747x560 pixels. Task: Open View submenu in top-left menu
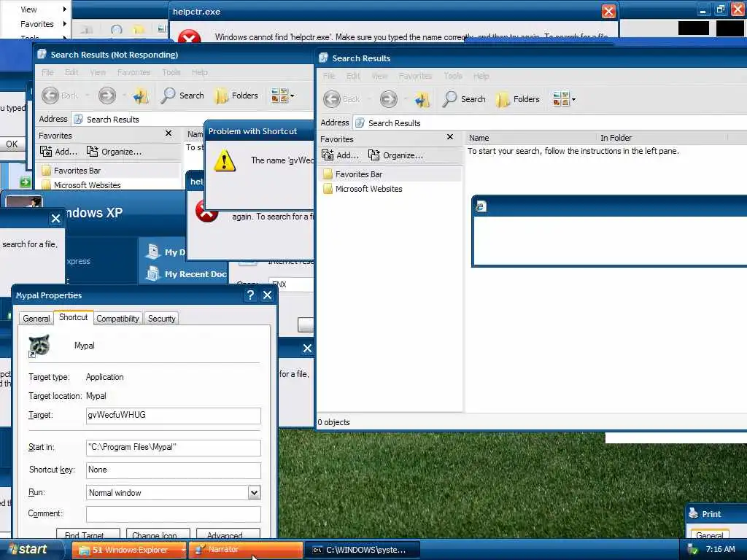click(x=36, y=9)
